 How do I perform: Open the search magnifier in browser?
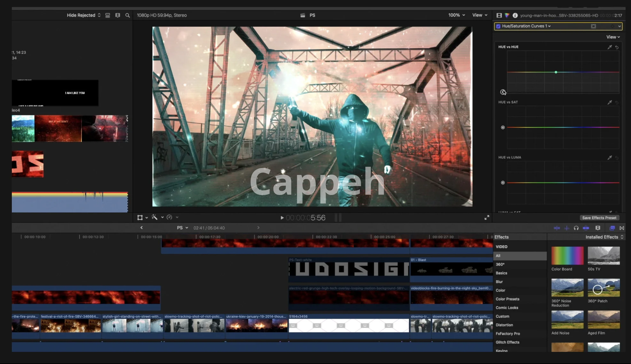[x=128, y=15]
